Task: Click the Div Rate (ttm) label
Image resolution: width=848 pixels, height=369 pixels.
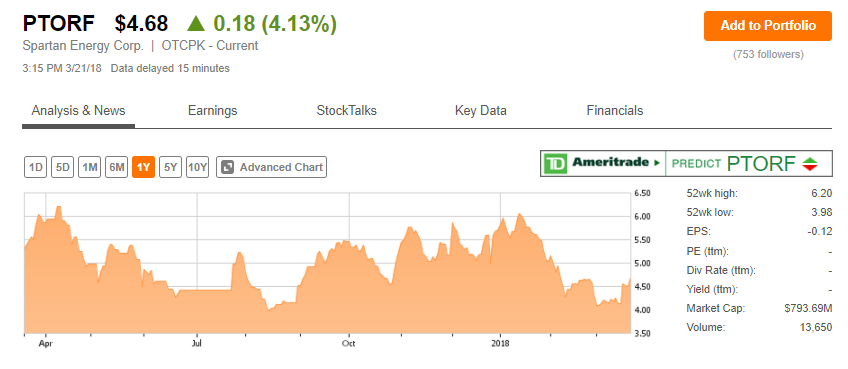Action: click(x=721, y=270)
